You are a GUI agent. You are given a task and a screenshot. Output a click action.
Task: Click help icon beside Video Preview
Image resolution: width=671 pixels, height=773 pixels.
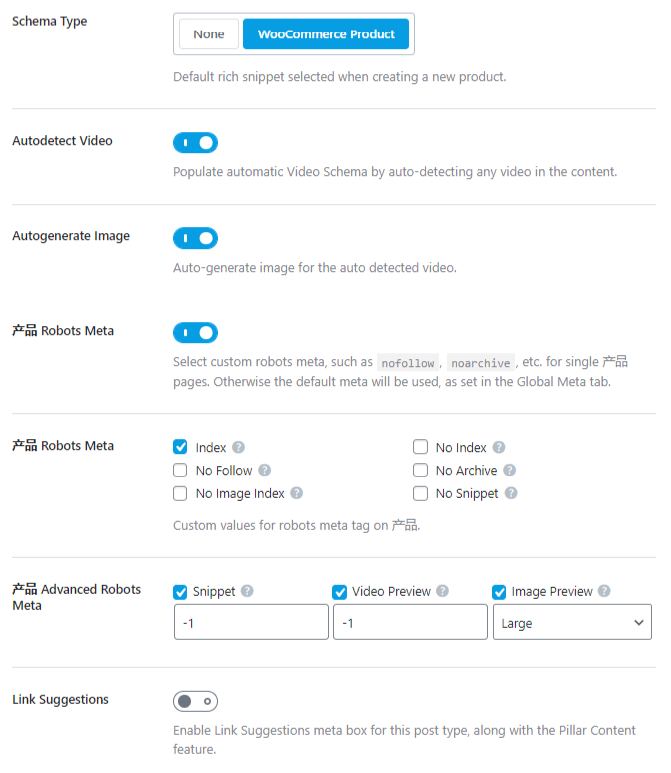coord(442,592)
